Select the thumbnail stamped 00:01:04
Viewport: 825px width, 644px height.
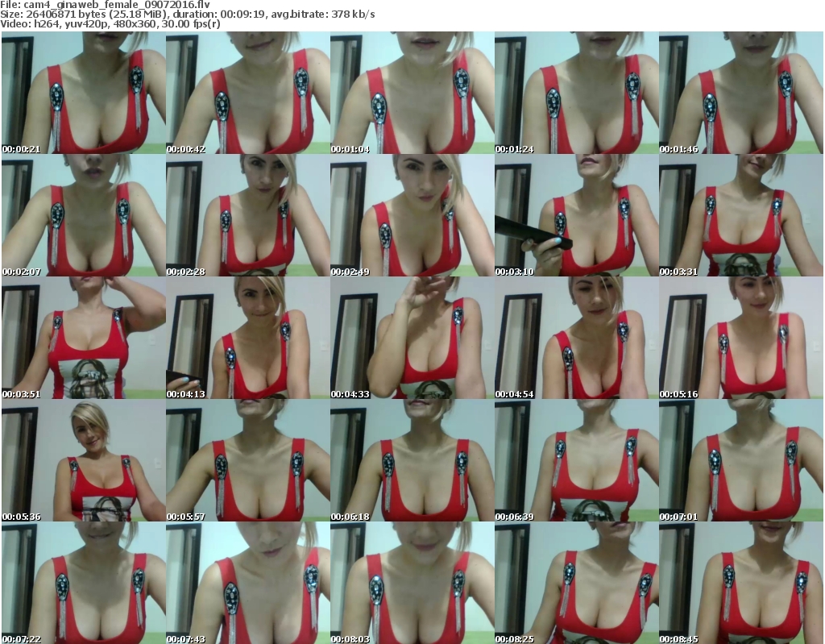point(412,93)
